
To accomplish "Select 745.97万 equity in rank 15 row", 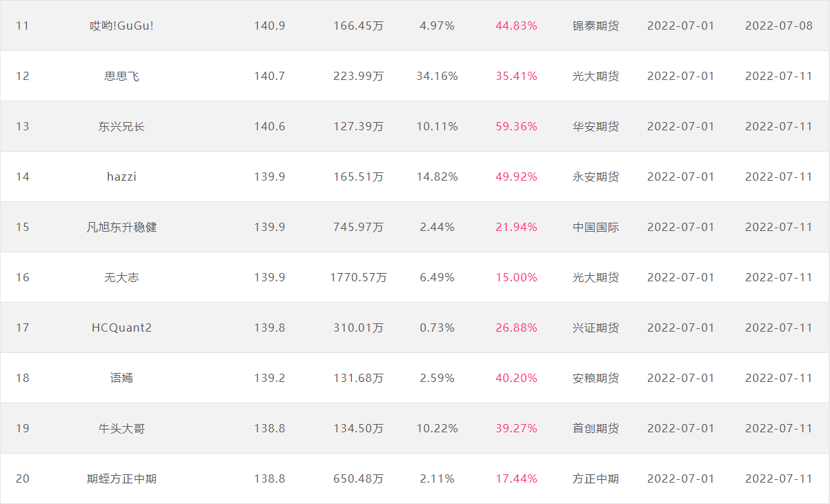I will tap(359, 227).
